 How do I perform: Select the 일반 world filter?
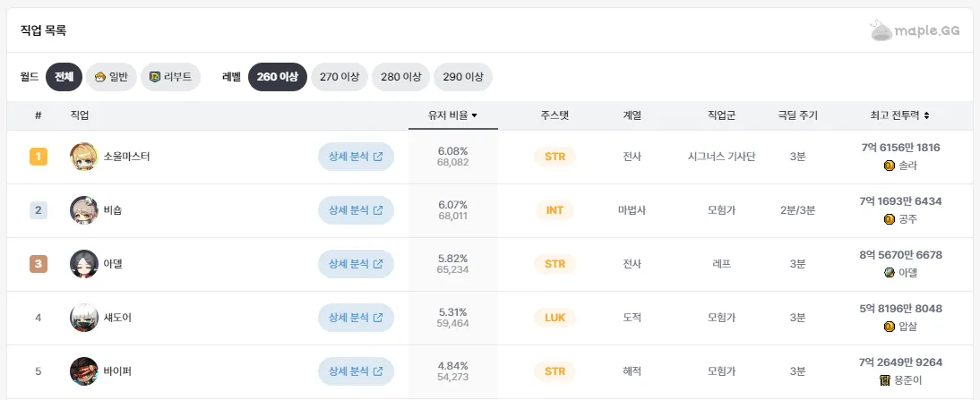(x=111, y=77)
